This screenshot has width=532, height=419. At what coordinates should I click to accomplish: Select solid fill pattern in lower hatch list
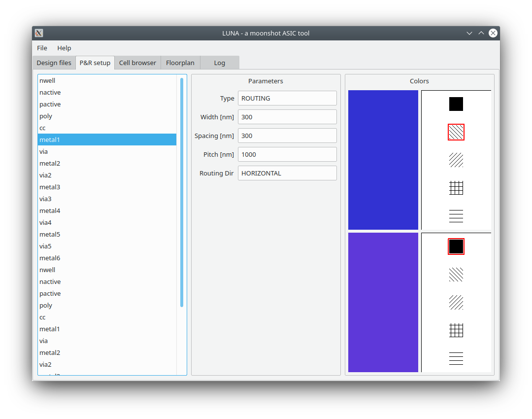tap(456, 246)
